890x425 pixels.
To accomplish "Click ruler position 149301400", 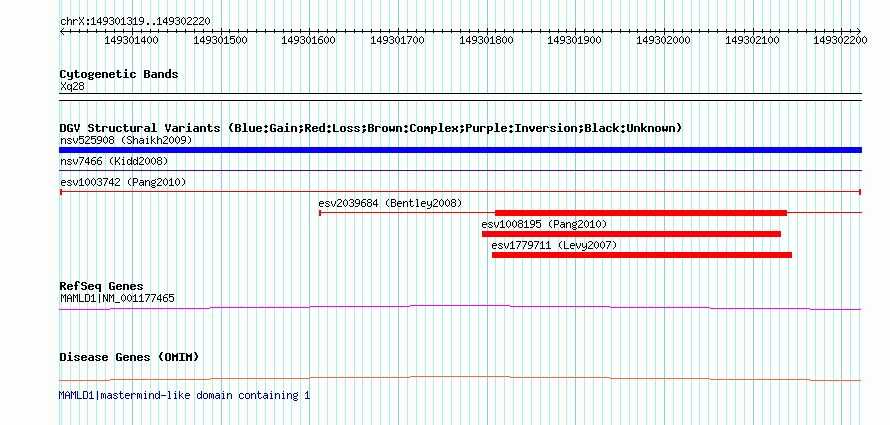I will coord(132,40).
